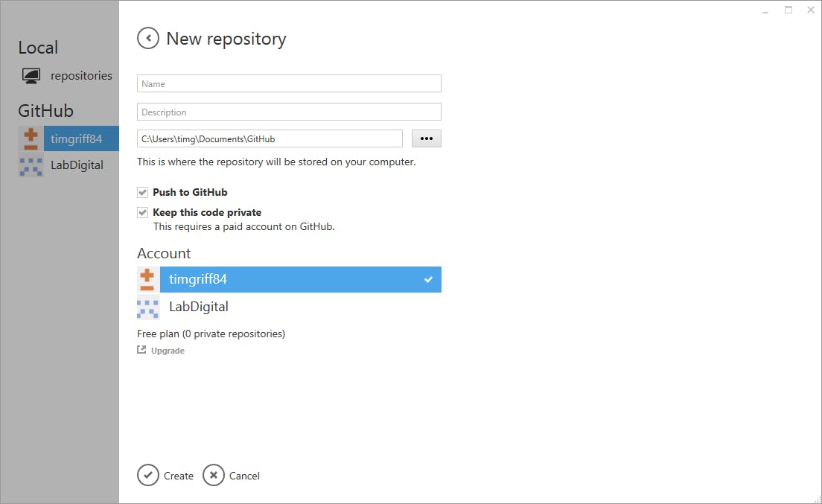822x504 pixels.
Task: Toggle Push to GitHub checkbox
Action: [143, 192]
